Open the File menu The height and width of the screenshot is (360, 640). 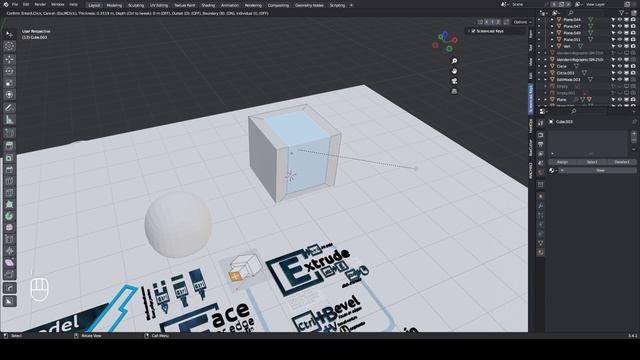15,4
